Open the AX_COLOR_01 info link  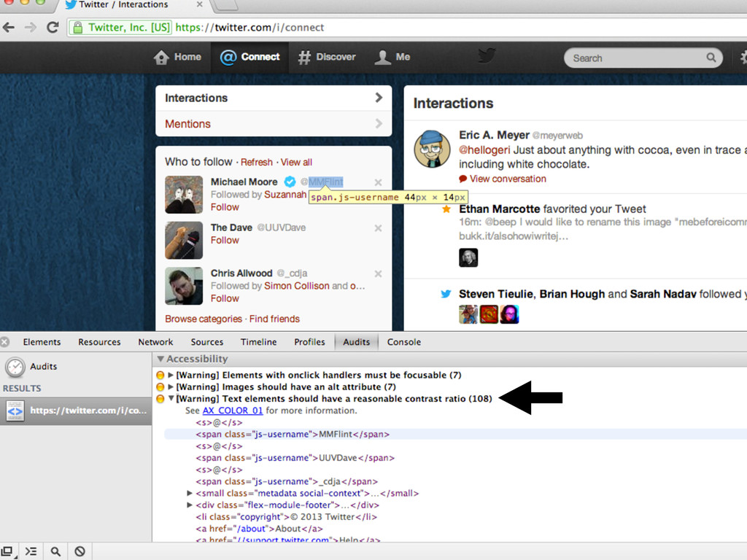tap(233, 411)
